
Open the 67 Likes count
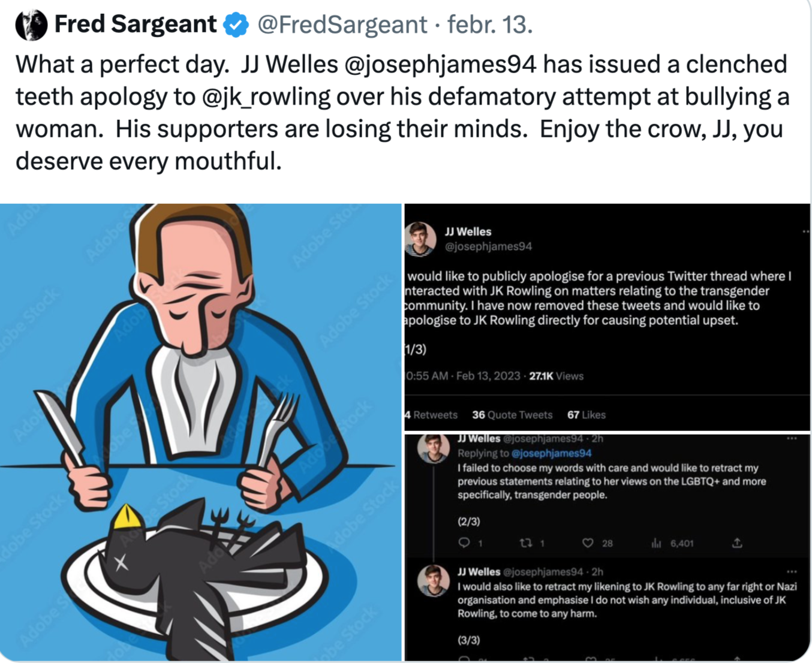pyautogui.click(x=587, y=415)
